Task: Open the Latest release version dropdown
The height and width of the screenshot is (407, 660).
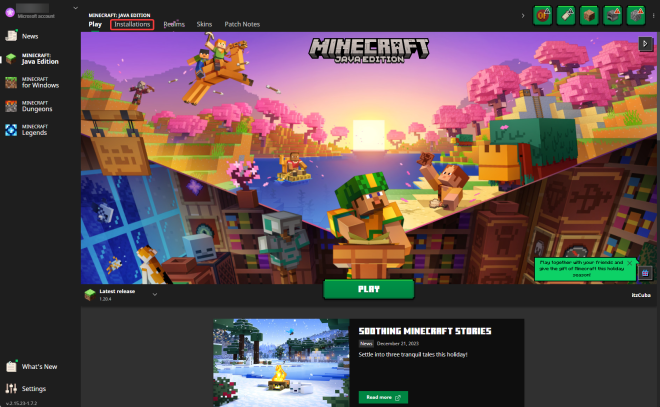Action: click(x=154, y=294)
